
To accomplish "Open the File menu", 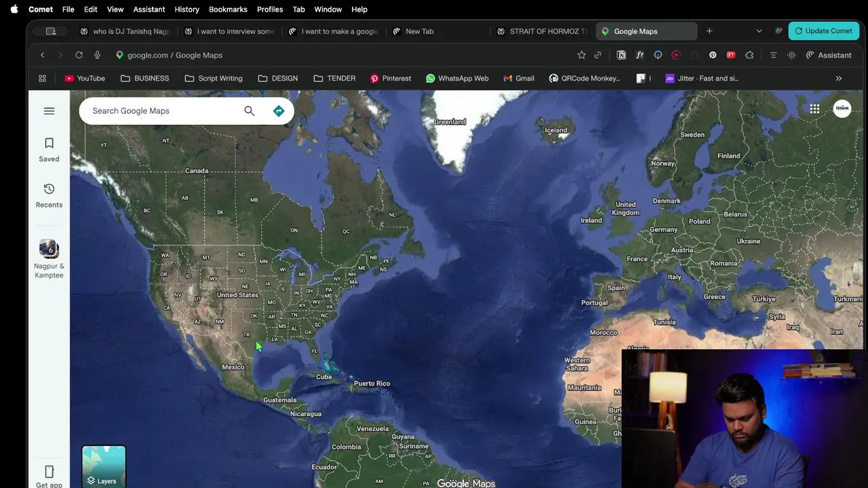I will [x=68, y=9].
